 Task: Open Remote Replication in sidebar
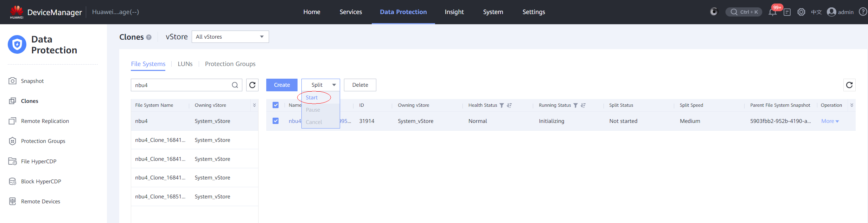(x=45, y=121)
